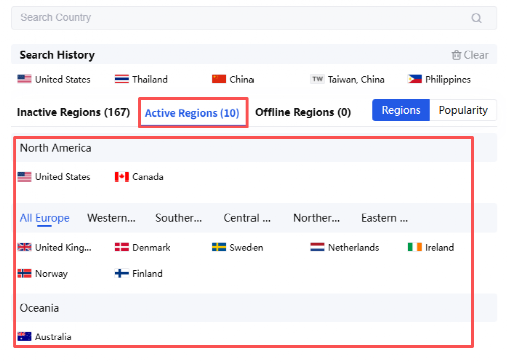Click the Finland flag icon
Image resolution: width=507 pixels, height=362 pixels.
coord(122,274)
